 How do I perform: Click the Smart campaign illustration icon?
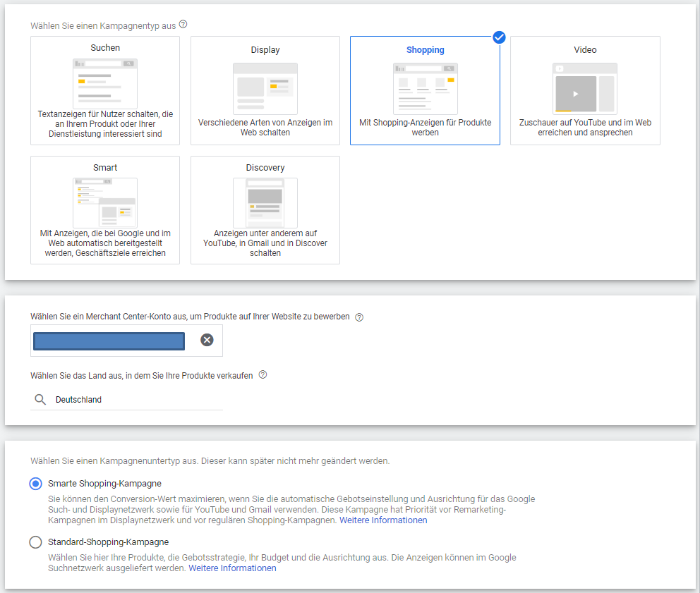coord(105,202)
